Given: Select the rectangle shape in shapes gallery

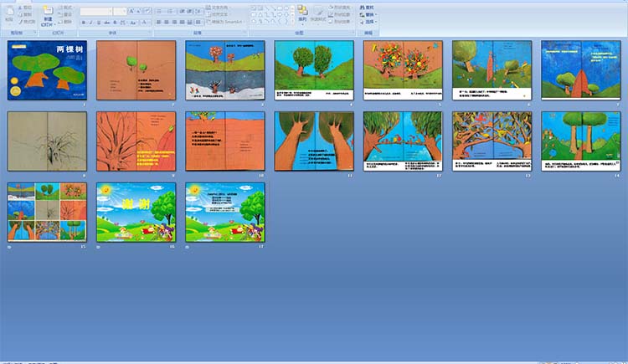Looking at the screenshot, I should (x=281, y=8).
